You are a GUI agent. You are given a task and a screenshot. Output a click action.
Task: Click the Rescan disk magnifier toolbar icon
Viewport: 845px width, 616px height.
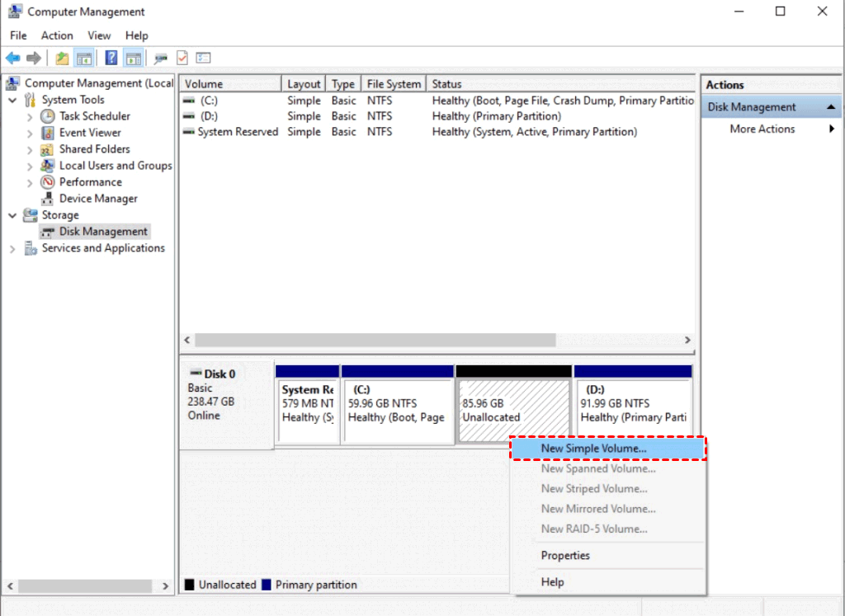[161, 58]
